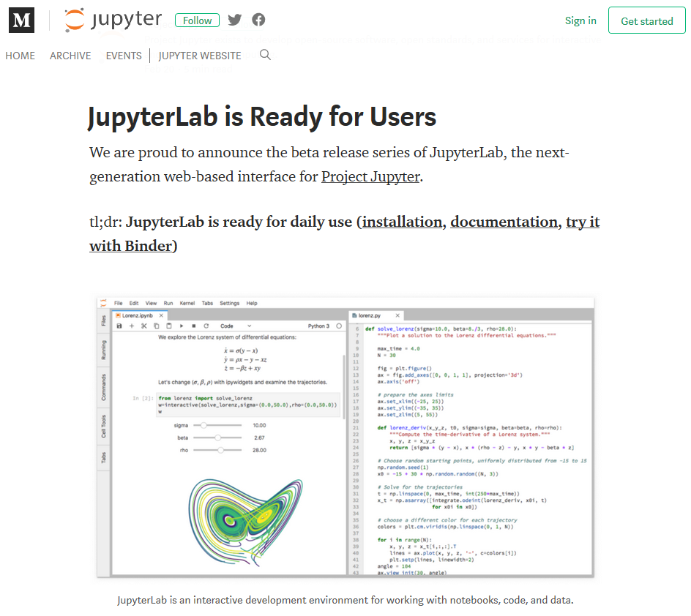Open View menu in JupyterLab screenshot

(x=151, y=304)
